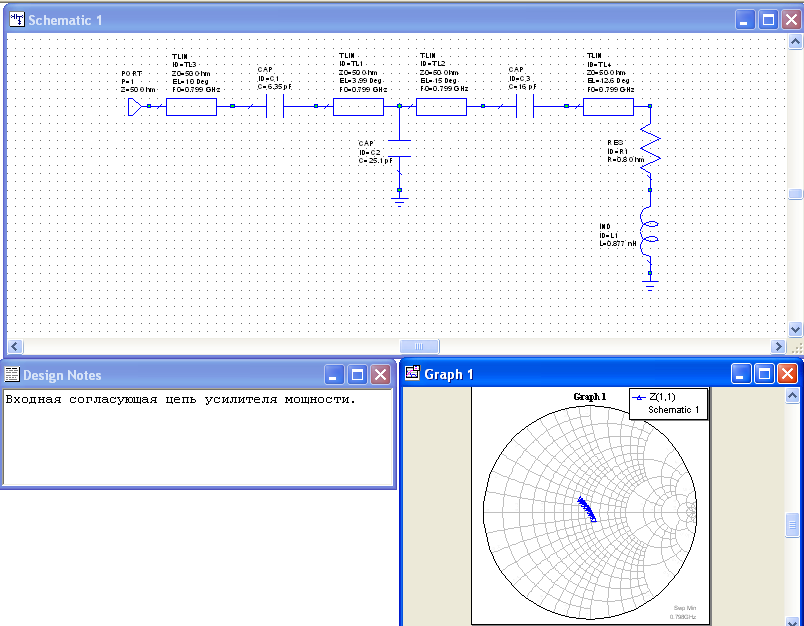Close the Schematic 1 window
The height and width of the screenshot is (626, 804).
tap(791, 21)
